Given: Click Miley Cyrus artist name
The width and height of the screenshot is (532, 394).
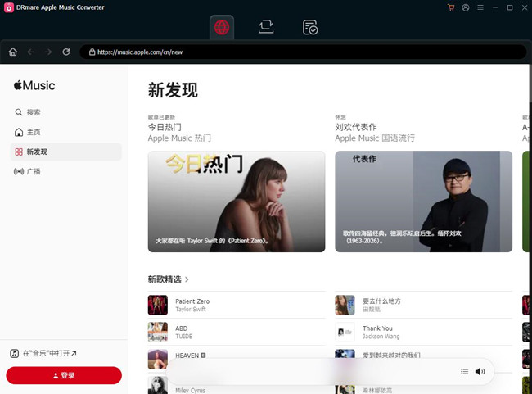Looking at the screenshot, I should click(x=190, y=390).
